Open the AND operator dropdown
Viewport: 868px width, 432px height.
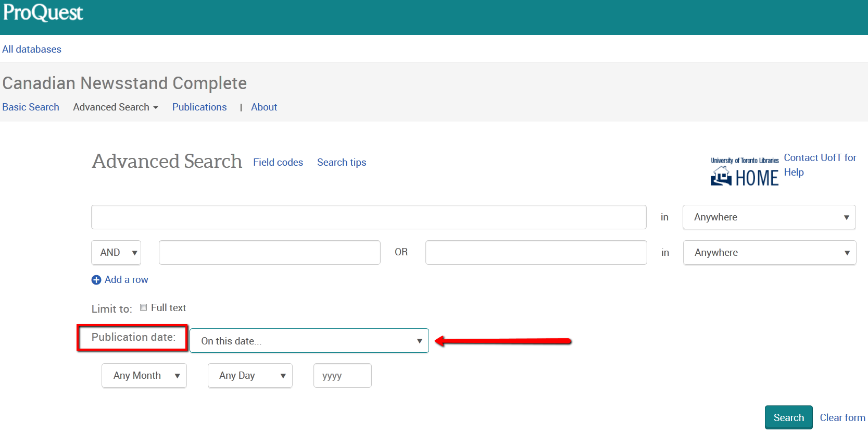click(116, 252)
